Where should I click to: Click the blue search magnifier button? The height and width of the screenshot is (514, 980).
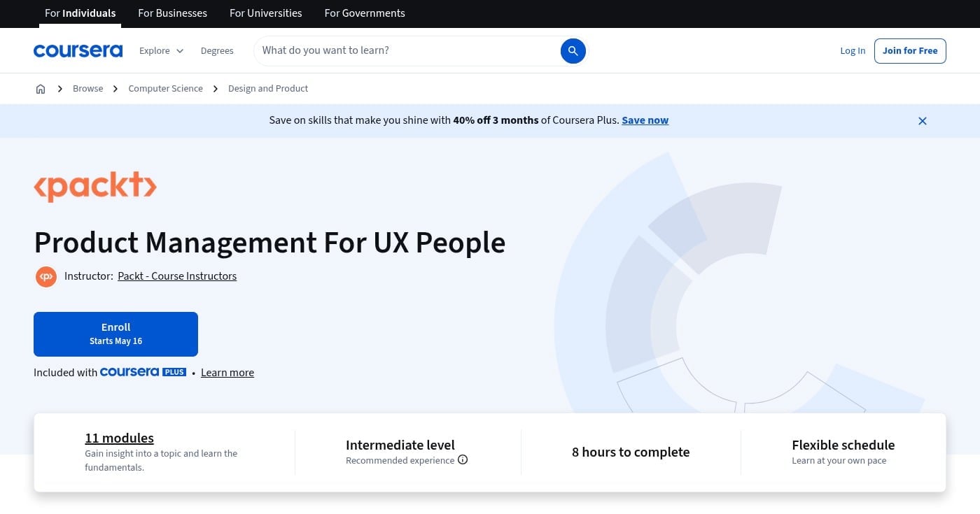point(573,50)
